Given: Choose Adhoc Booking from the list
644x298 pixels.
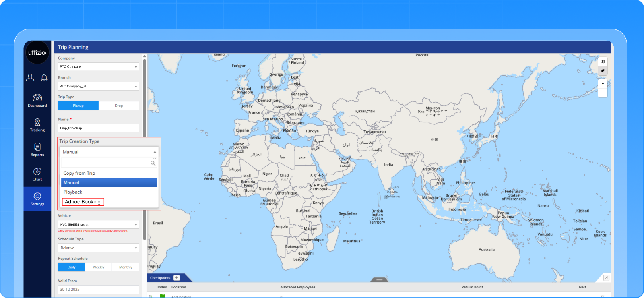Looking at the screenshot, I should point(83,202).
